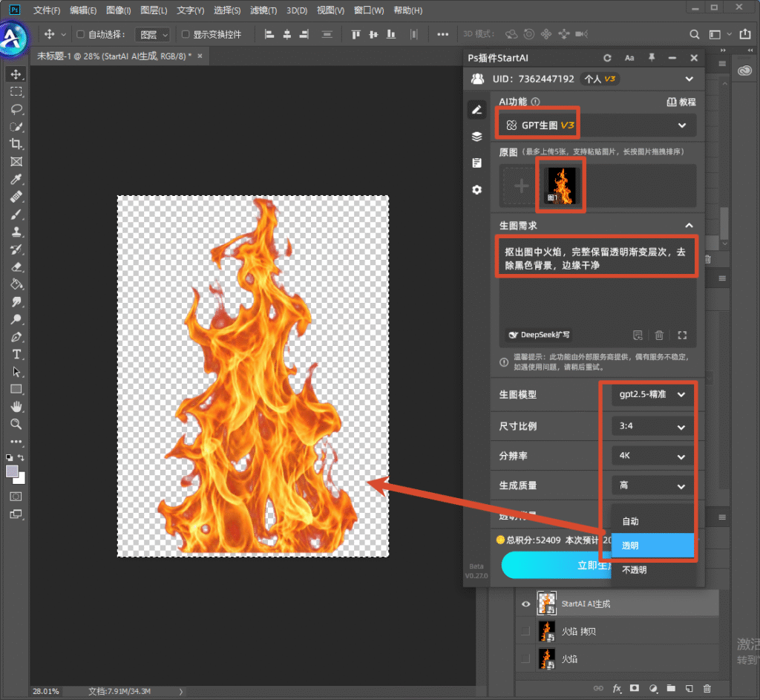Hide the StartAI AI生成 layer

click(526, 604)
